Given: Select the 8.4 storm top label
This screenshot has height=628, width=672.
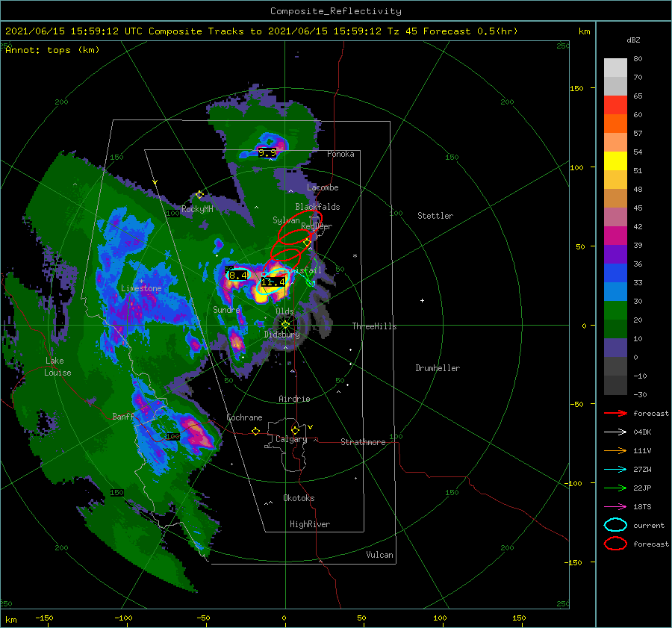Looking at the screenshot, I should click(x=238, y=276).
